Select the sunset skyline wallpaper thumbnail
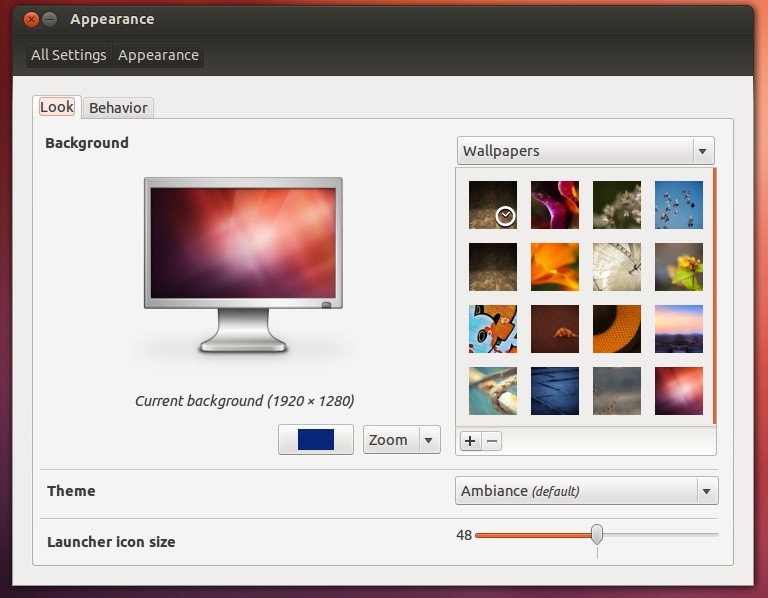 (x=679, y=329)
